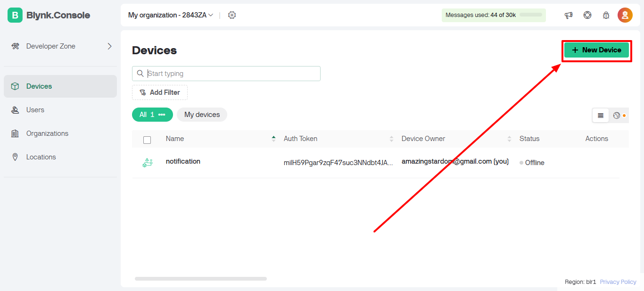
Task: Click the Region: blr1 text
Action: [580, 282]
